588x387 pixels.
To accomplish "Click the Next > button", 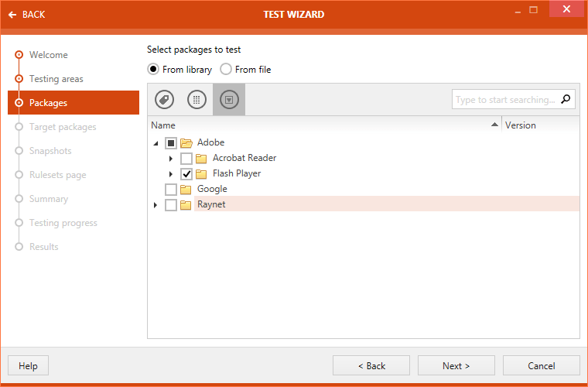I will [456, 365].
